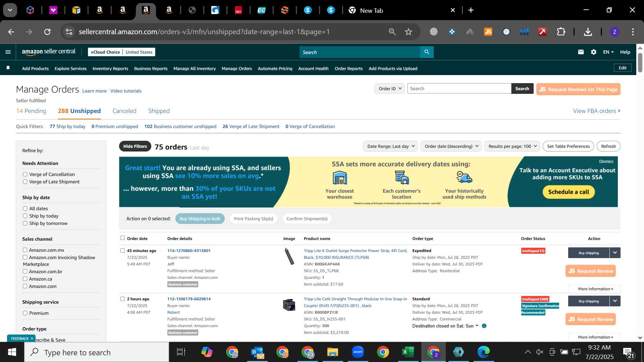This screenshot has width=644, height=362.
Task: Open the Seller Central hamburger menu
Action: pyautogui.click(x=8, y=52)
